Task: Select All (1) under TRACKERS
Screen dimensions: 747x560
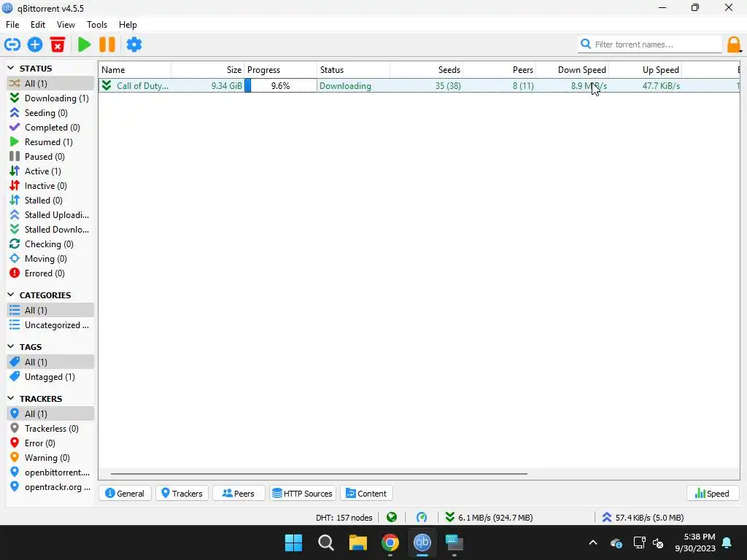Action: tap(50, 414)
